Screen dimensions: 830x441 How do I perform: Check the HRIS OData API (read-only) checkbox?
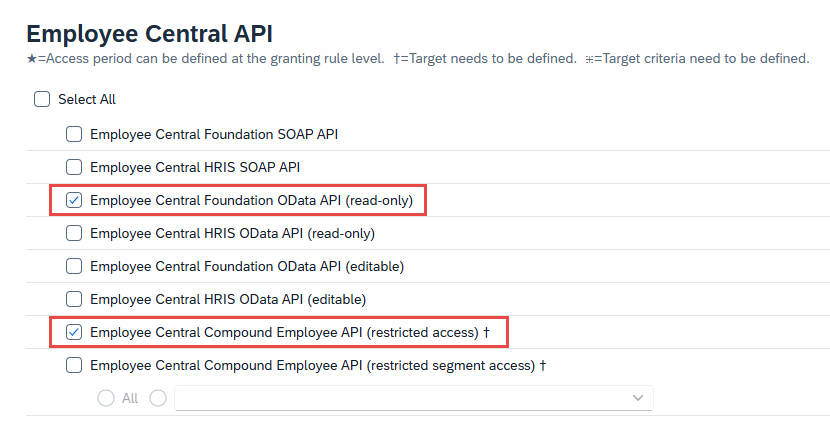click(x=74, y=234)
